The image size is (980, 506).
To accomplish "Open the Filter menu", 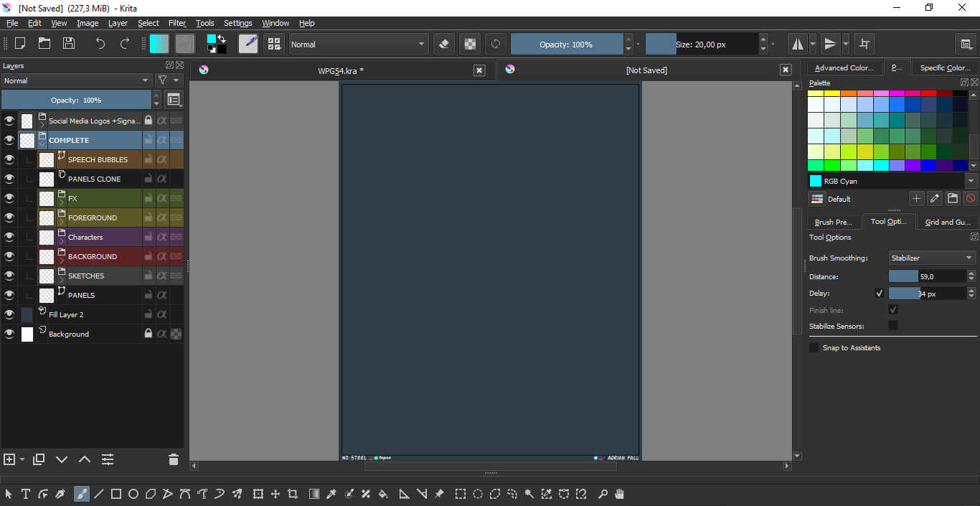I will click(177, 23).
